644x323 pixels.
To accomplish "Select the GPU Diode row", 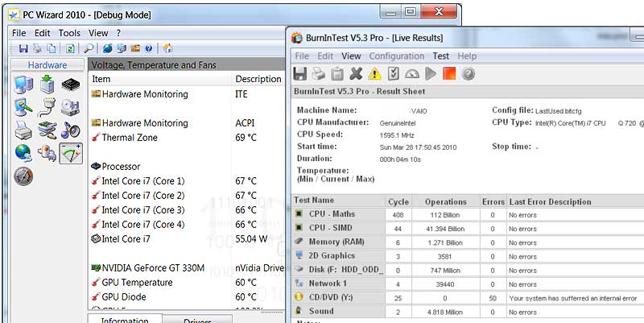I will 187,296.
